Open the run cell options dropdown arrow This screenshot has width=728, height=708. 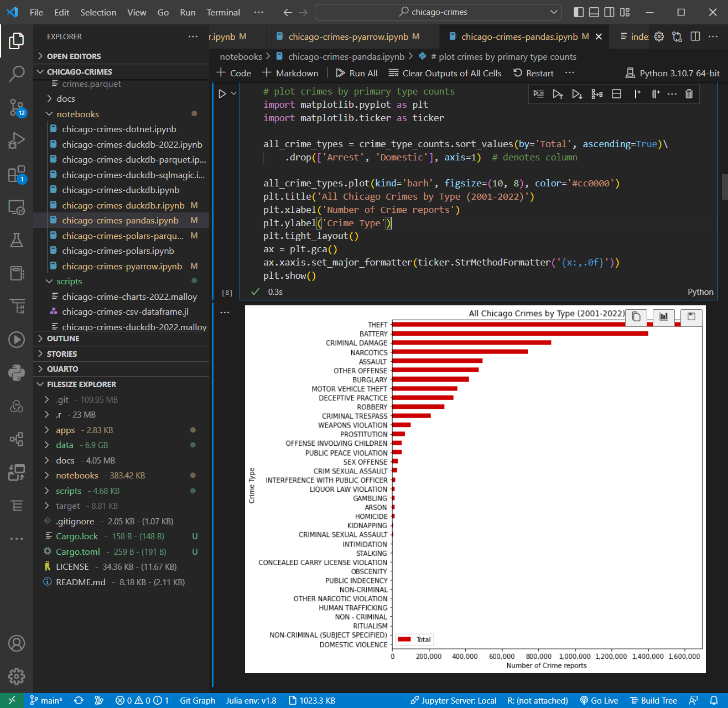click(234, 94)
